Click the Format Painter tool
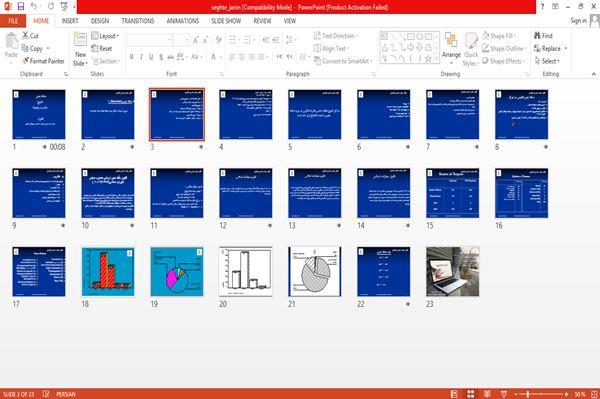Screen dimensions: 600x399 43,61
